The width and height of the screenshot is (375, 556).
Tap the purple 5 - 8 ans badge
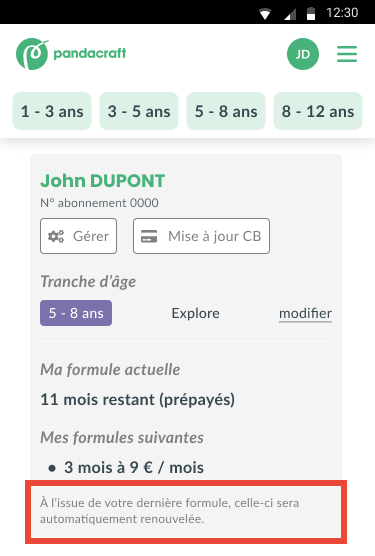pos(76,313)
